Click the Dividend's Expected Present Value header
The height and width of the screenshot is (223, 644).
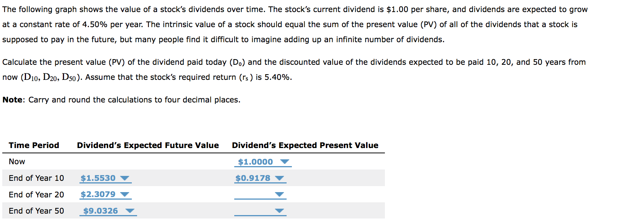(x=305, y=145)
